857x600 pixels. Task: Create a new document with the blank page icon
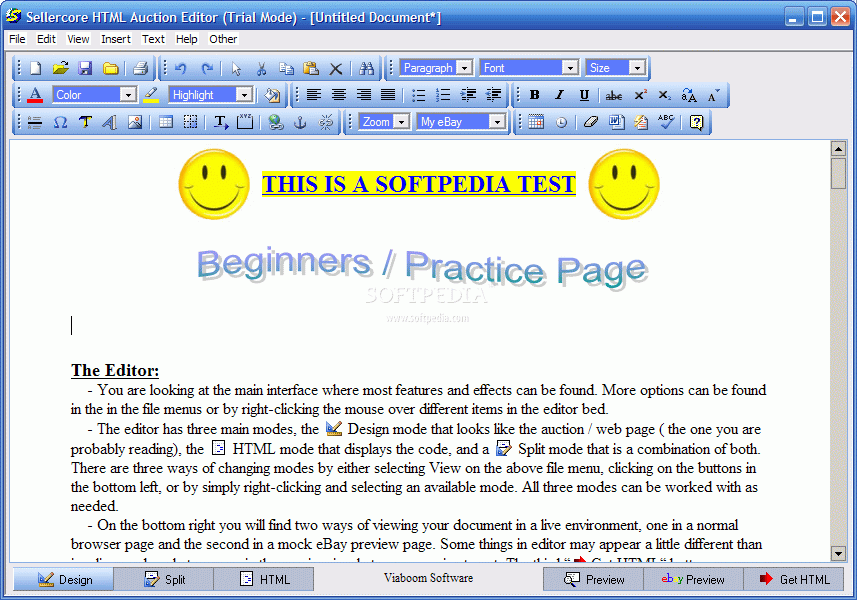coord(36,68)
